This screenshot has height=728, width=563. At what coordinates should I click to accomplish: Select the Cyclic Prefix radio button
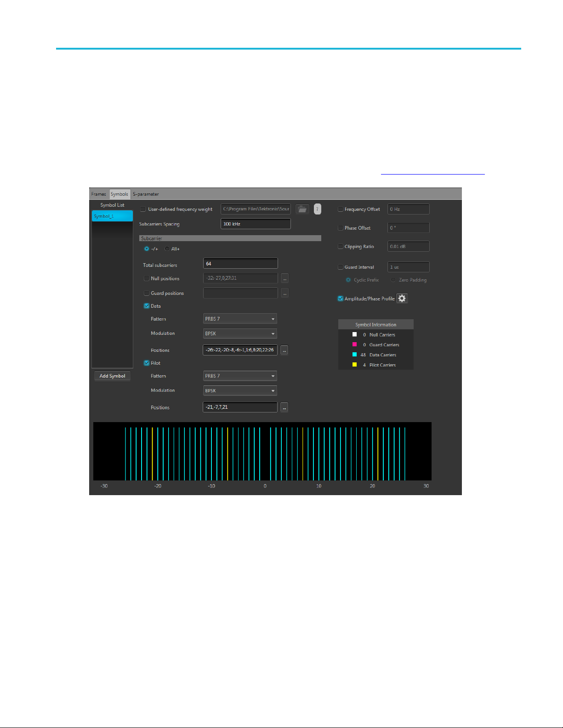(x=348, y=280)
